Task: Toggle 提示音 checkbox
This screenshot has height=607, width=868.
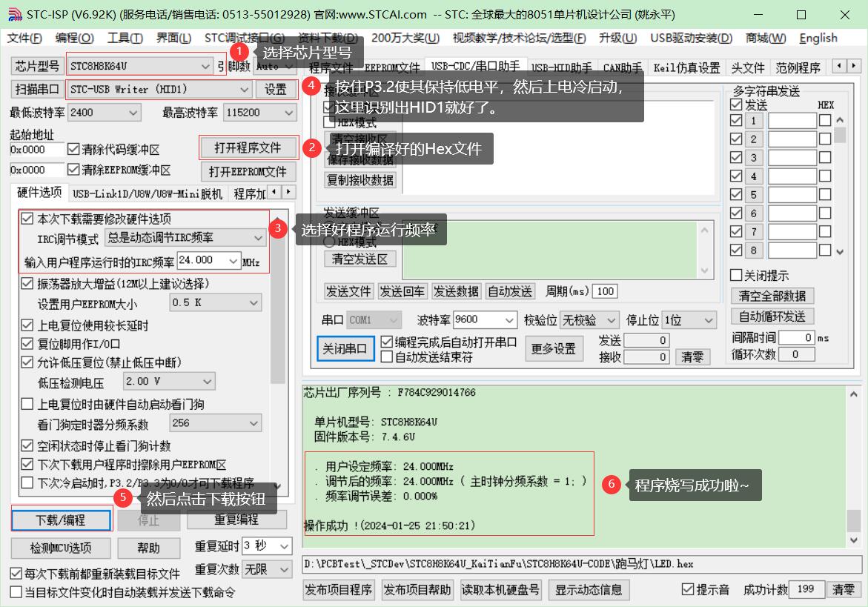Action: tap(688, 589)
